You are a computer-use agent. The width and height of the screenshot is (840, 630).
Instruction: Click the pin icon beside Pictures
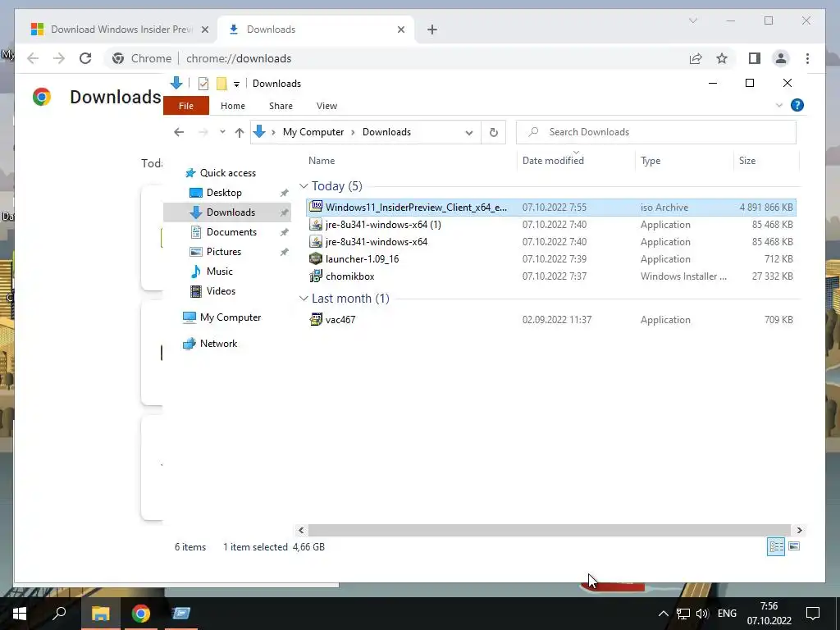(284, 252)
